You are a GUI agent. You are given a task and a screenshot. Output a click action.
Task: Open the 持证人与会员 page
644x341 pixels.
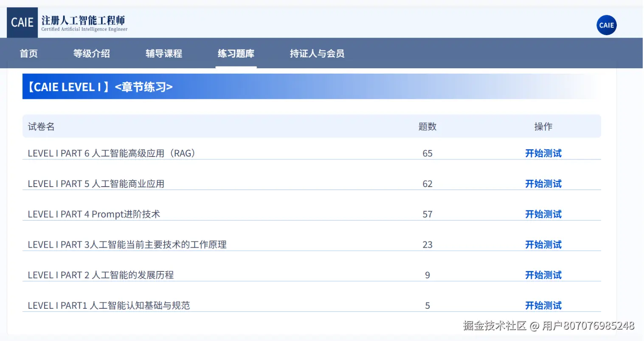point(316,53)
